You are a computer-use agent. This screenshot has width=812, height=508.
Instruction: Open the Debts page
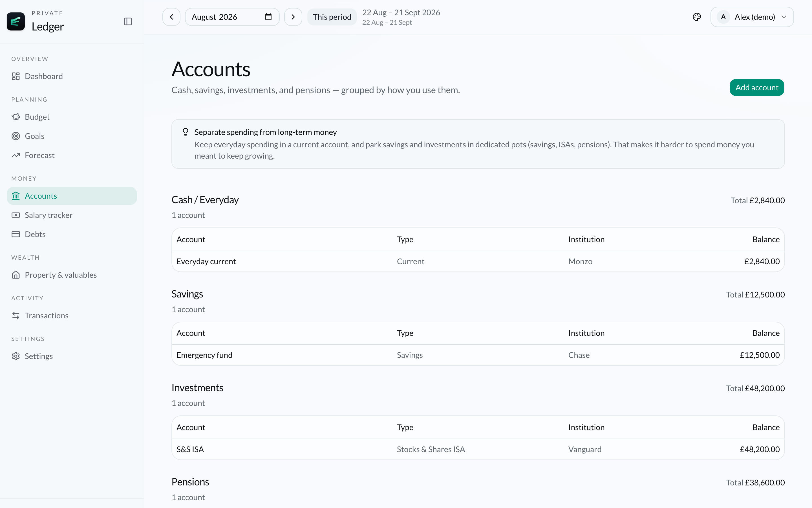point(72,234)
